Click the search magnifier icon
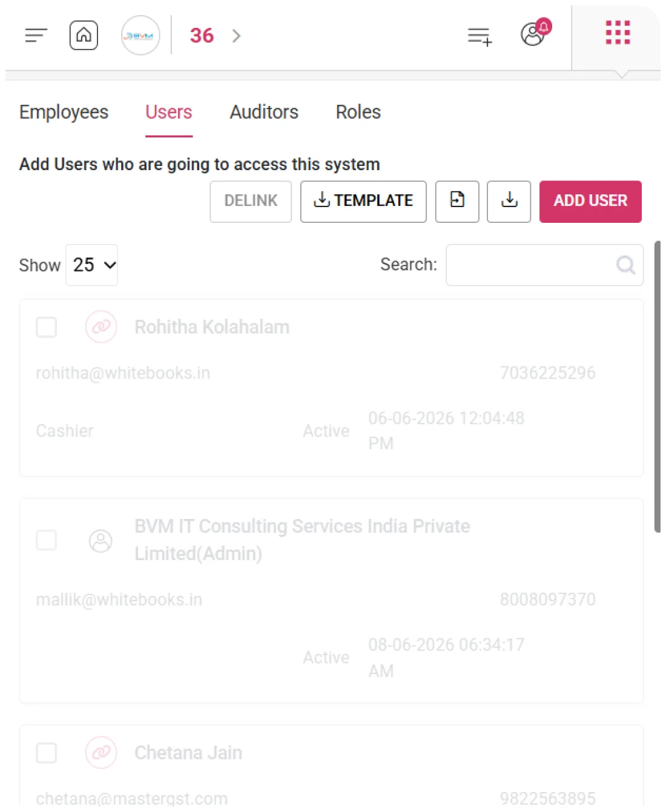This screenshot has width=666, height=812. pos(625,265)
